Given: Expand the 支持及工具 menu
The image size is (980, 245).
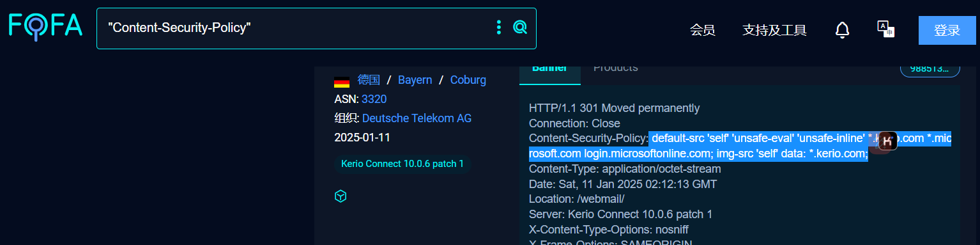Looking at the screenshot, I should (774, 30).
